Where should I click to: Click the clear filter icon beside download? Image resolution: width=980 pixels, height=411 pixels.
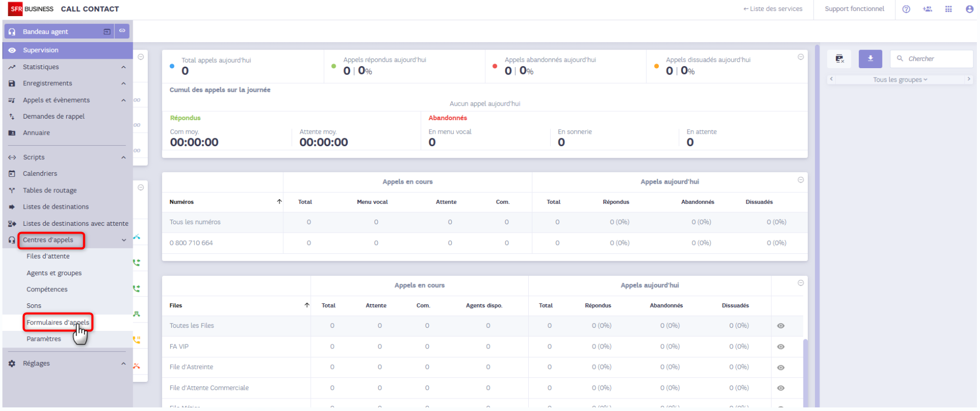click(x=839, y=59)
